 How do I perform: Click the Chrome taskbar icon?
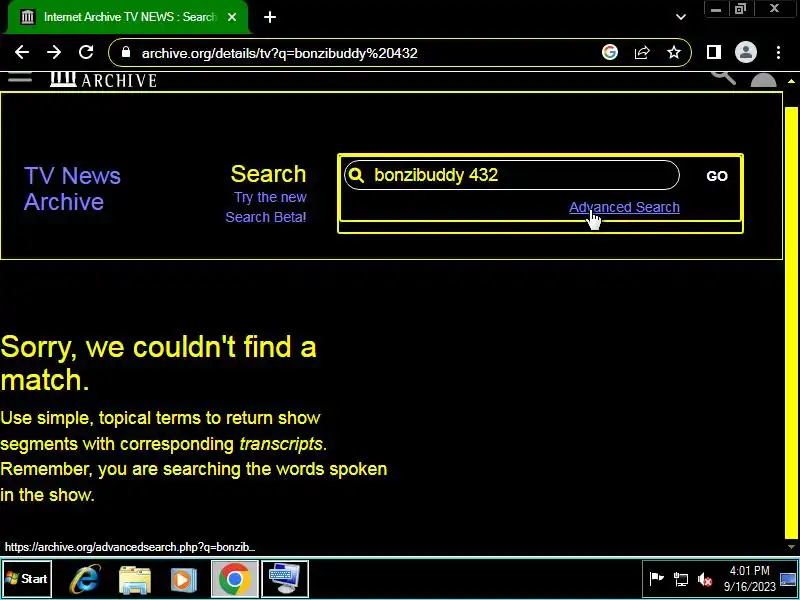(x=235, y=579)
